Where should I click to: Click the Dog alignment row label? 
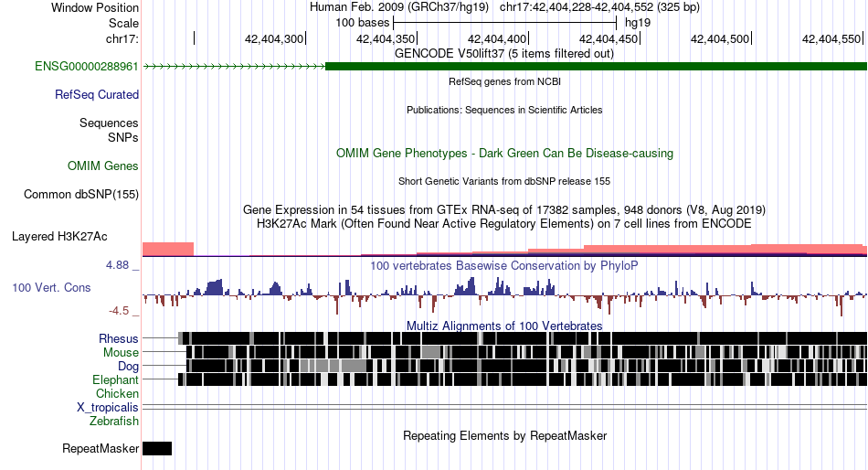pos(128,367)
